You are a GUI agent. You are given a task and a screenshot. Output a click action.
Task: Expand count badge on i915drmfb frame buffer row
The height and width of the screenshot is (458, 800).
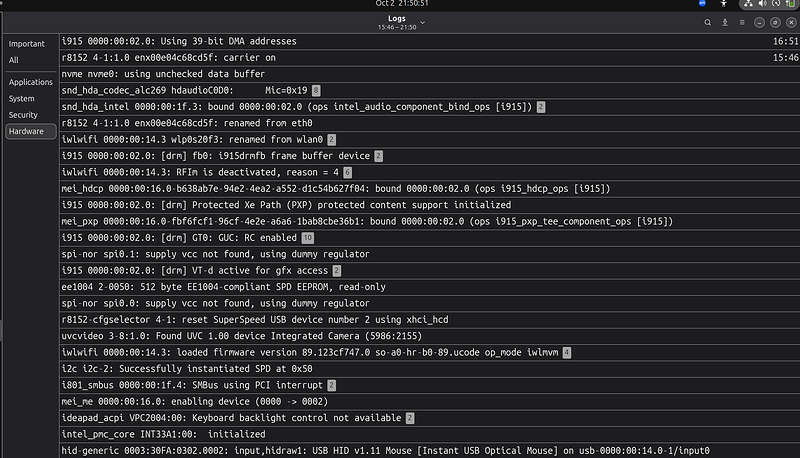(379, 156)
